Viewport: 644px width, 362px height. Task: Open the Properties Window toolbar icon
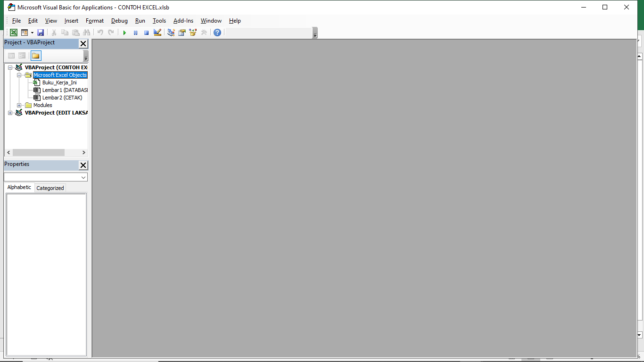(182, 33)
